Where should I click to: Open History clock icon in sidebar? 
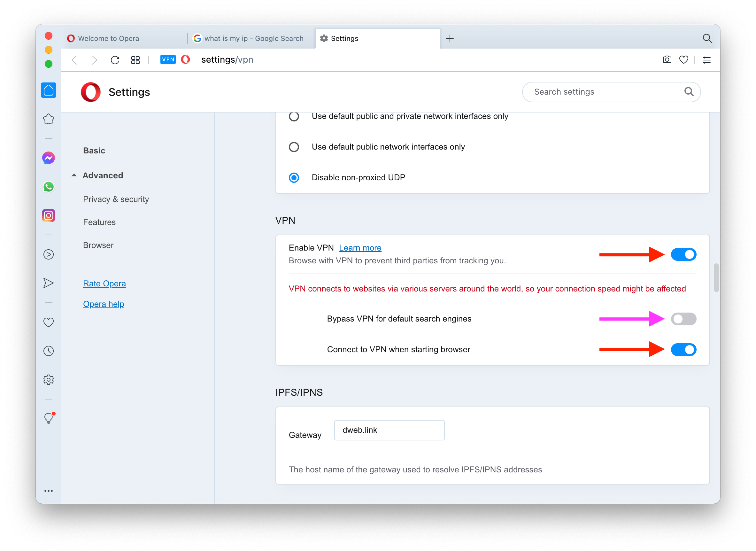coord(48,351)
